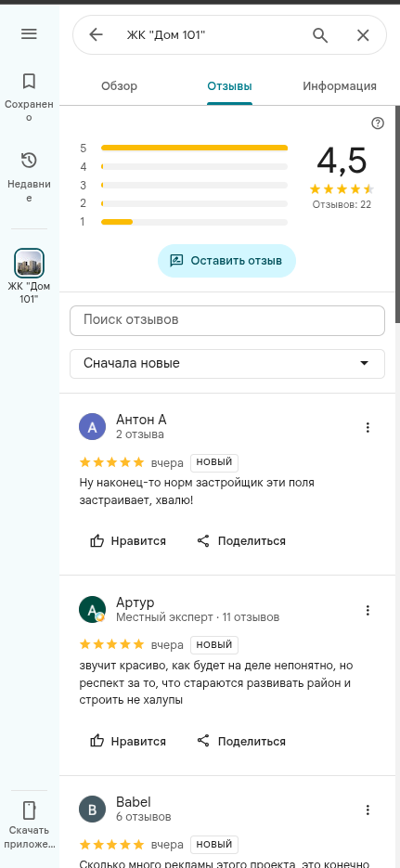Image resolution: width=400 pixels, height=868 pixels.
Task: Like Антон А's review
Action: click(x=128, y=541)
